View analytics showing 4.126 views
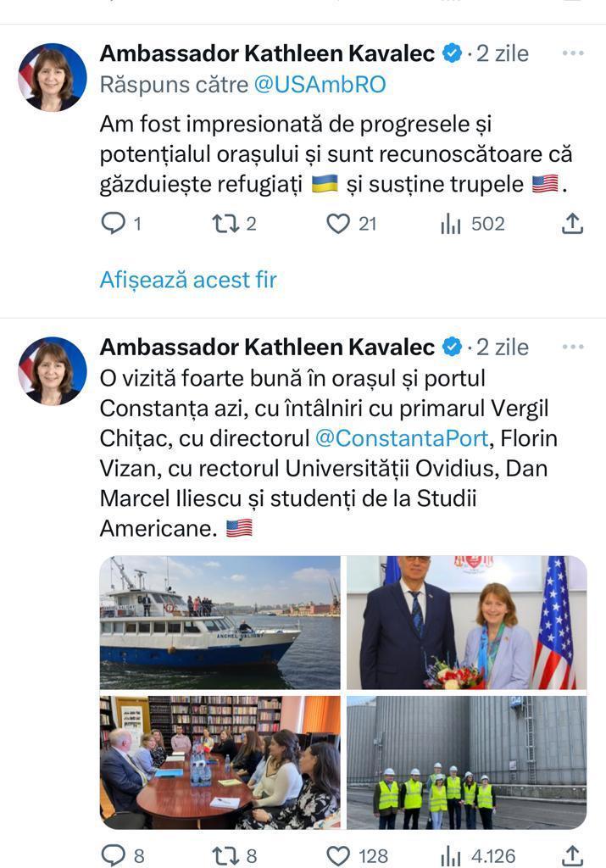 [451, 854]
